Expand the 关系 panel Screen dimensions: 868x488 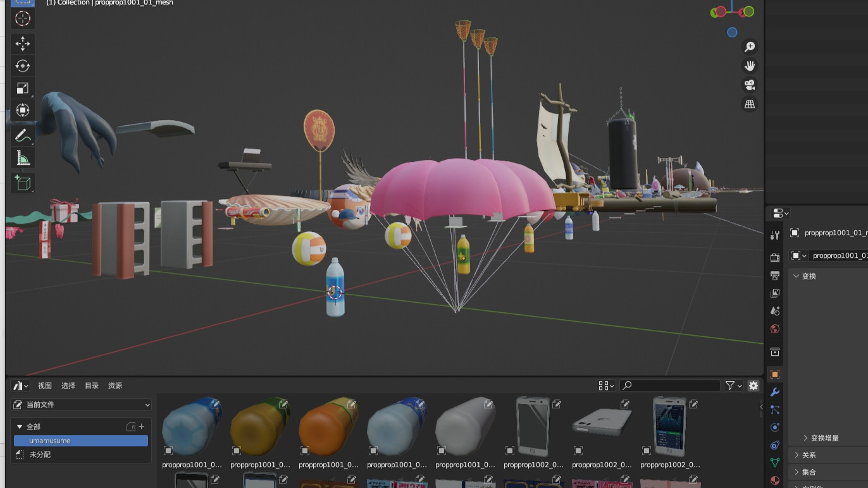809,455
